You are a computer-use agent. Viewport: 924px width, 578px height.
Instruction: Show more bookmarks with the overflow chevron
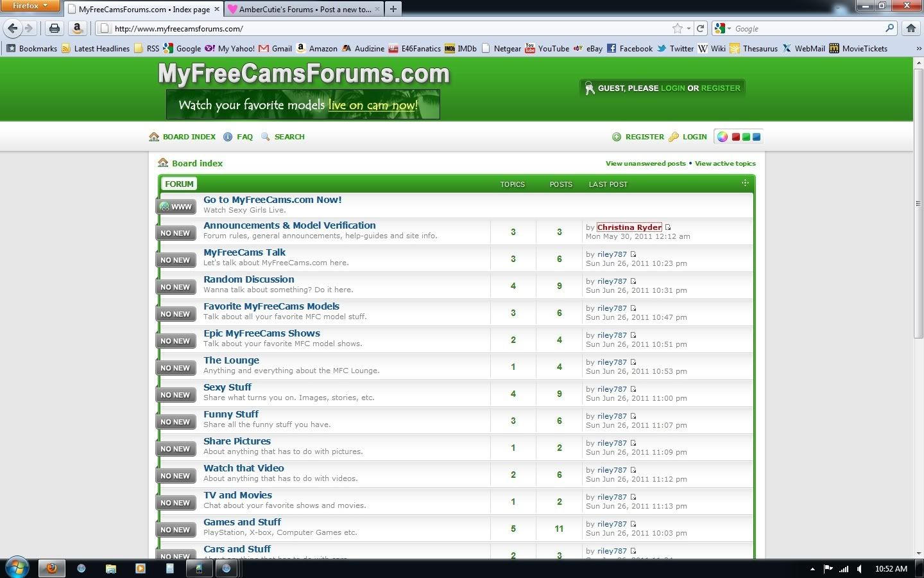pos(918,48)
